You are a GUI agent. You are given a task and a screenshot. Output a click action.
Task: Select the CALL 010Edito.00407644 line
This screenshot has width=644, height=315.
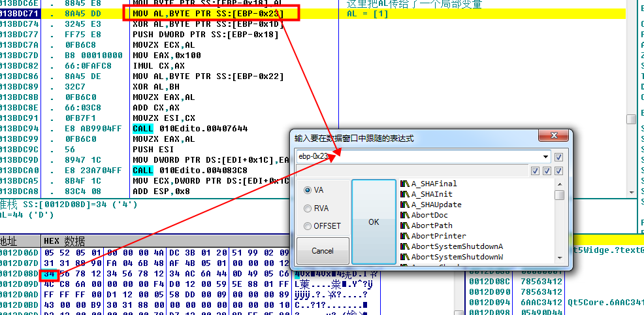(x=190, y=129)
